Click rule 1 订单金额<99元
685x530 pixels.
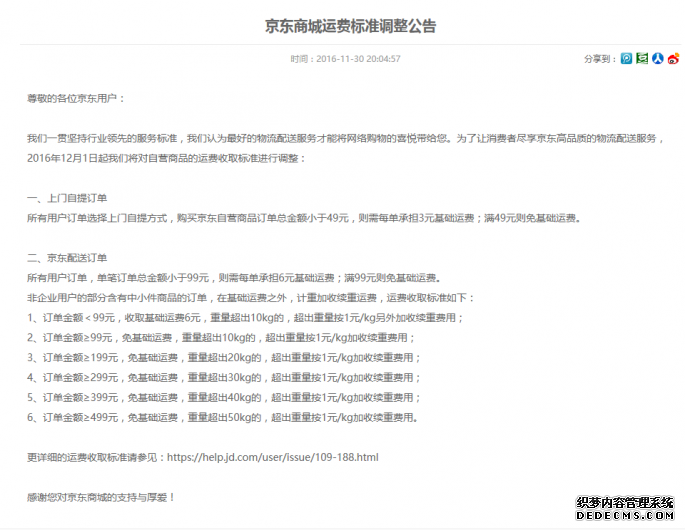245,318
